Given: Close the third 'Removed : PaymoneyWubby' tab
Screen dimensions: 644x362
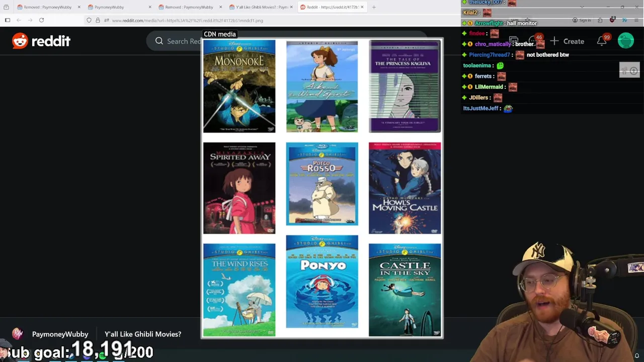Looking at the screenshot, I should [x=220, y=7].
